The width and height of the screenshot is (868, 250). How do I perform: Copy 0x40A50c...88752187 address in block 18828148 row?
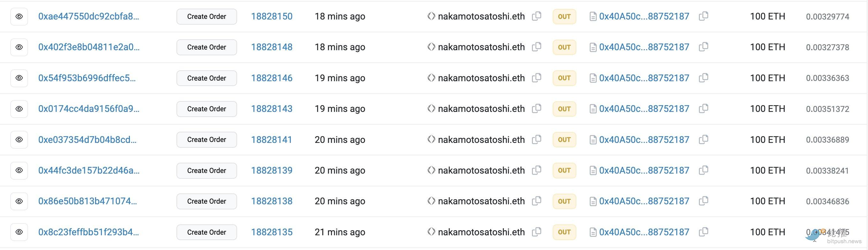[704, 47]
